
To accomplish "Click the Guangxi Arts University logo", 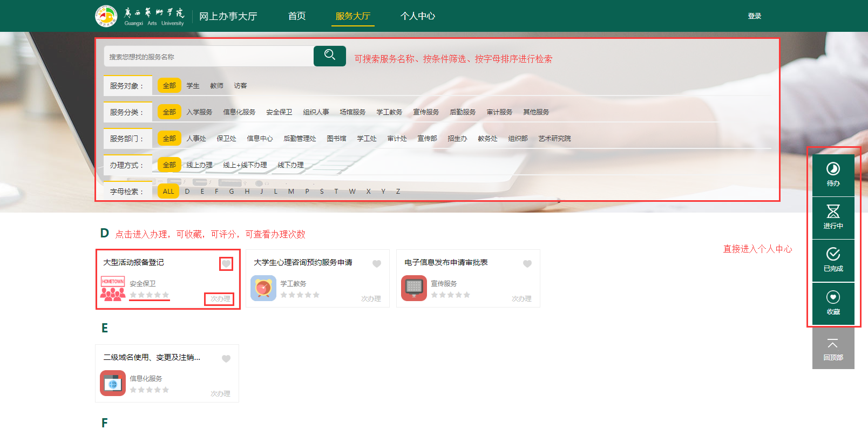I will tap(140, 16).
